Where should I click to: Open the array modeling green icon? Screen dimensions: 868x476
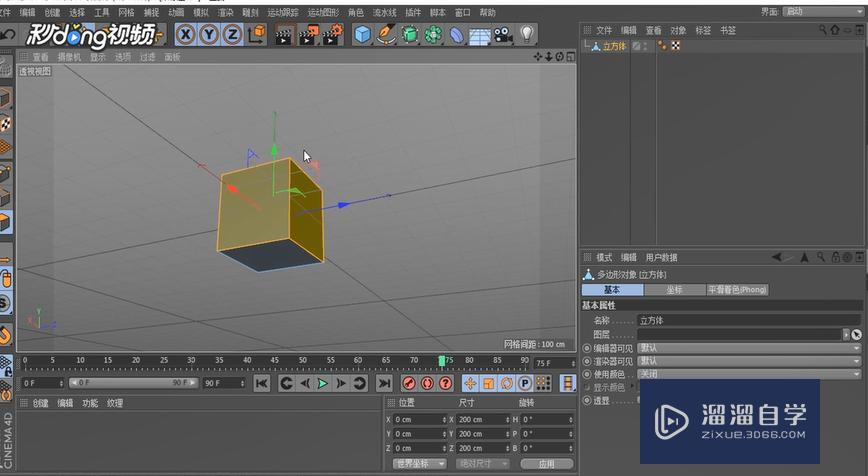point(433,35)
